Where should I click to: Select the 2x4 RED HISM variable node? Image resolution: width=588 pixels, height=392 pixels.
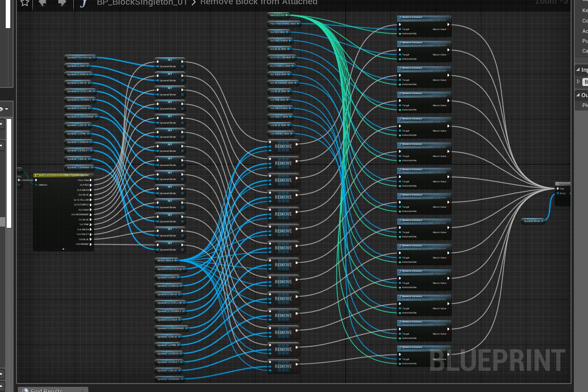click(278, 32)
